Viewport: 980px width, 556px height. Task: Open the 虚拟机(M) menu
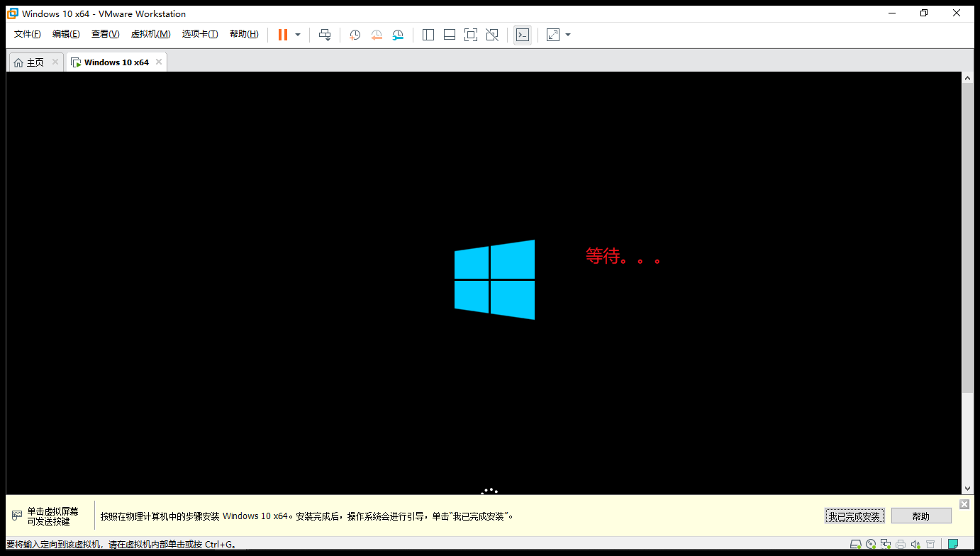tap(150, 34)
